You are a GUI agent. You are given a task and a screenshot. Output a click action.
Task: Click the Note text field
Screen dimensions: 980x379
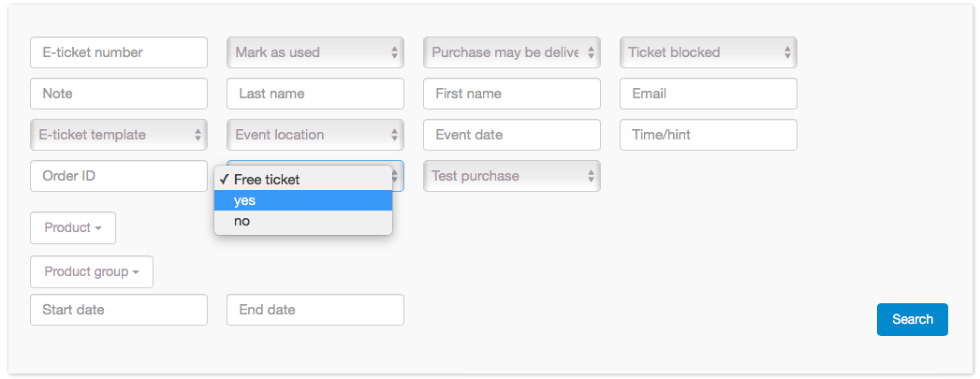tap(119, 94)
